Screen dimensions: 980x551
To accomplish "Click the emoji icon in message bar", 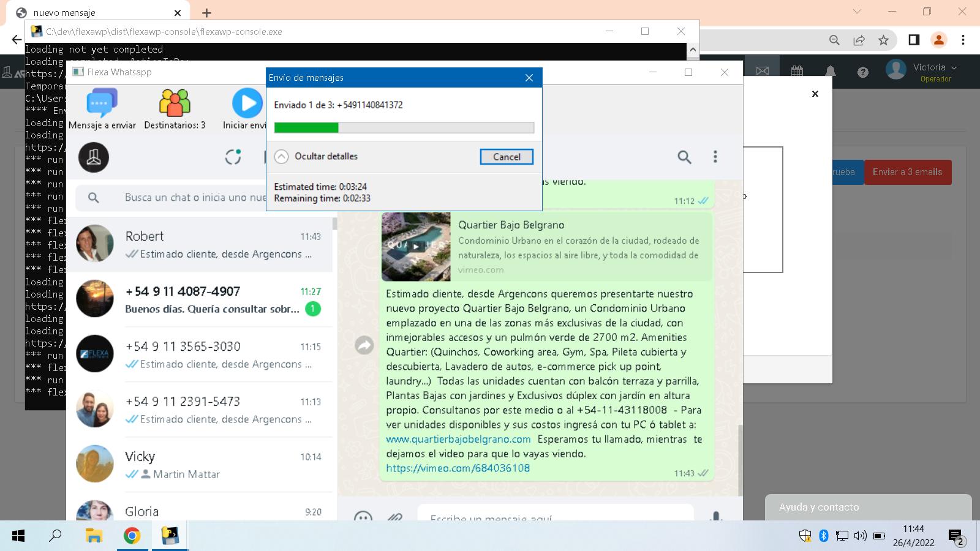I will (363, 517).
